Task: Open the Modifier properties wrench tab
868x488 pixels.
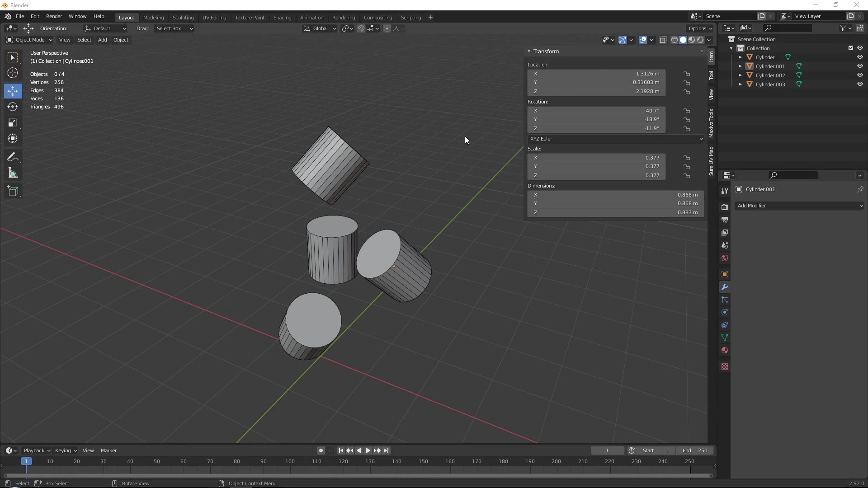Action: click(x=725, y=287)
